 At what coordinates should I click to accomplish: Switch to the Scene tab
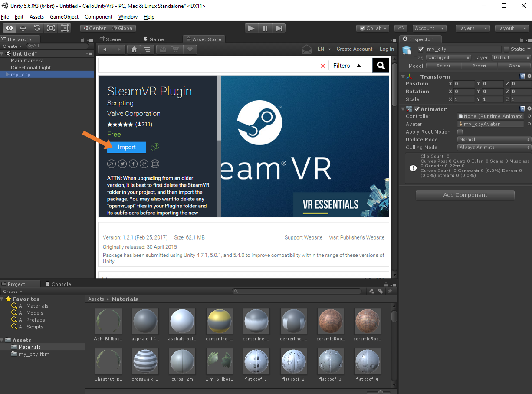(110, 39)
